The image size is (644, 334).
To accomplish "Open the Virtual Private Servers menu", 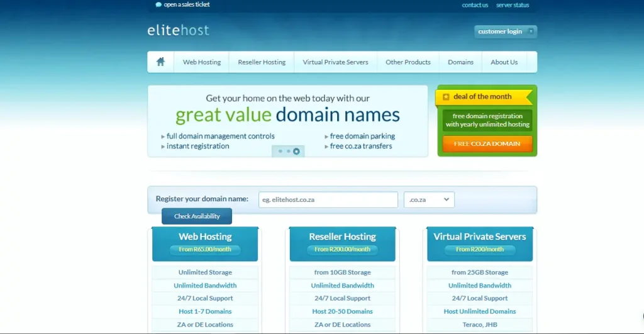I will pyautogui.click(x=336, y=62).
